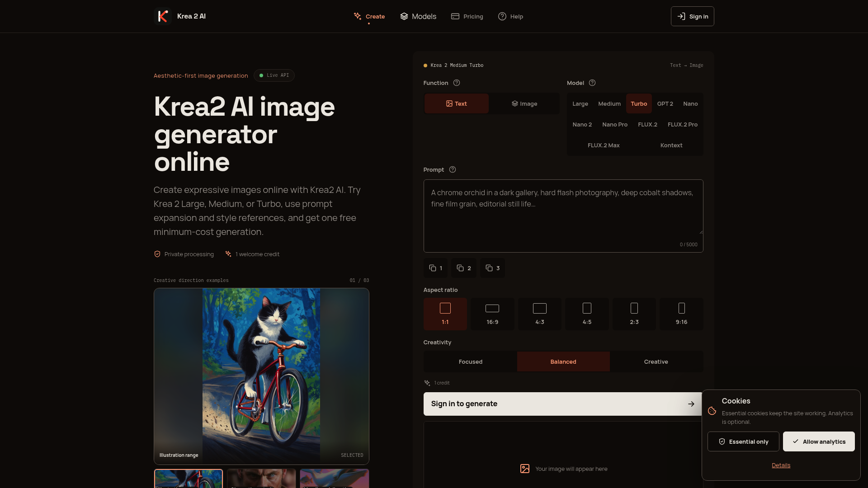Open Help from the top navigation

point(510,16)
